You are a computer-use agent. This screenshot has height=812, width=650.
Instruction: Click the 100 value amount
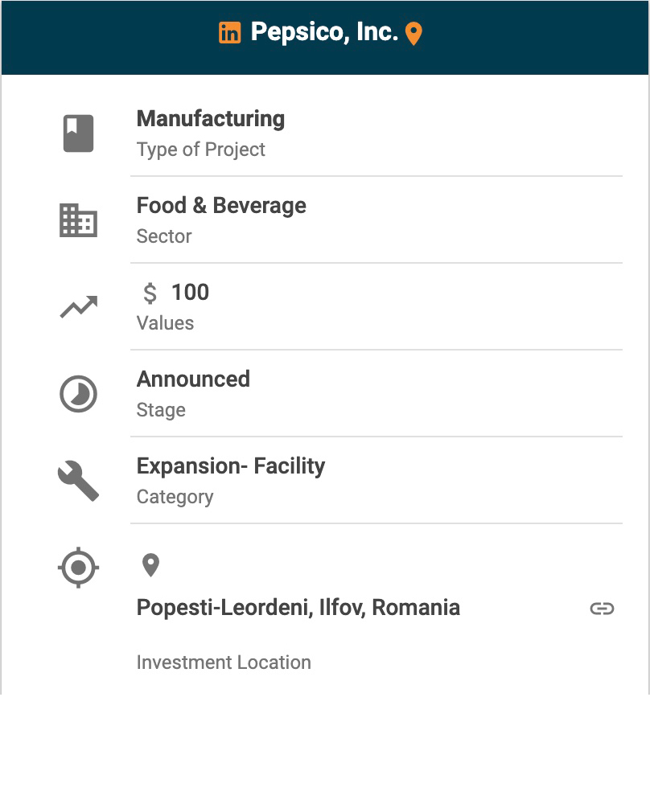tap(190, 293)
